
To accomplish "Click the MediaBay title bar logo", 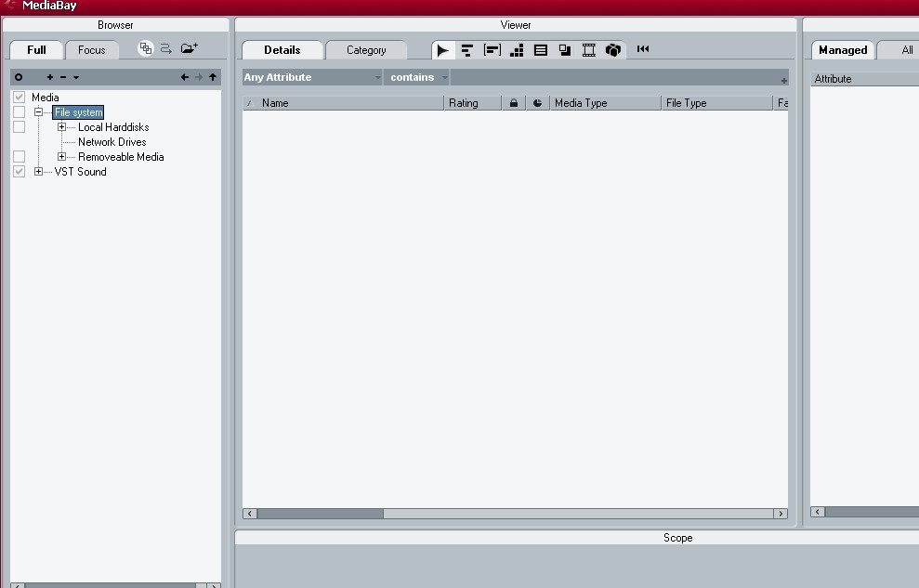I will tap(9, 5).
